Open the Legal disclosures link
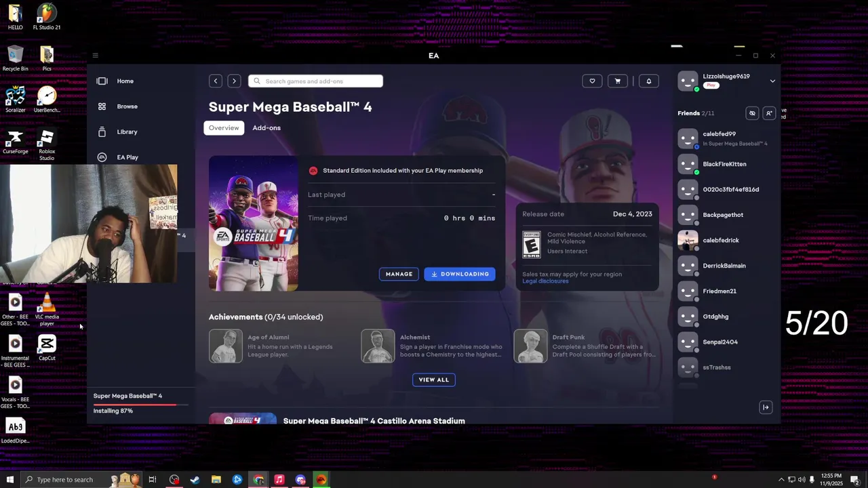This screenshot has width=868, height=488. (545, 281)
